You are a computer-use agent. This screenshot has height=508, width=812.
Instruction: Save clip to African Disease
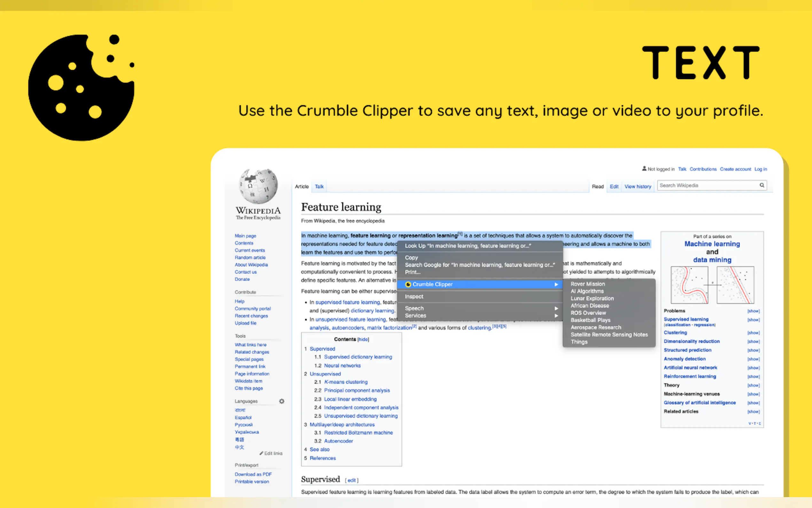[x=590, y=306]
